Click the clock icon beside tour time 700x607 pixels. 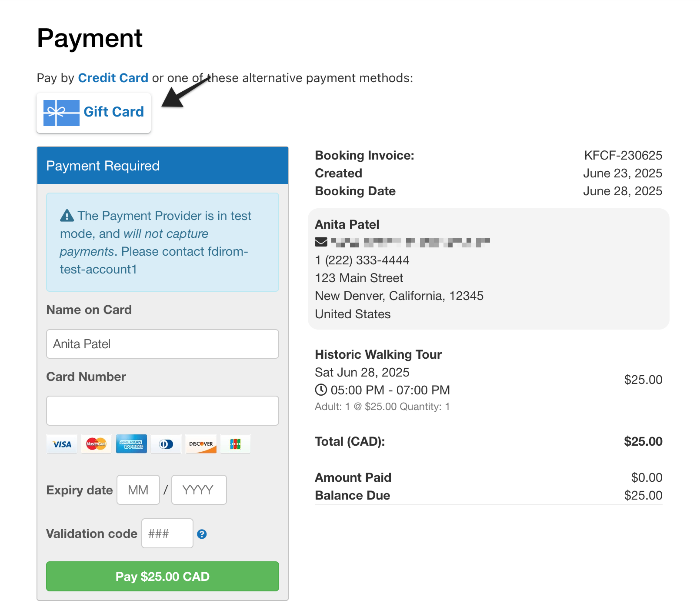coord(321,390)
